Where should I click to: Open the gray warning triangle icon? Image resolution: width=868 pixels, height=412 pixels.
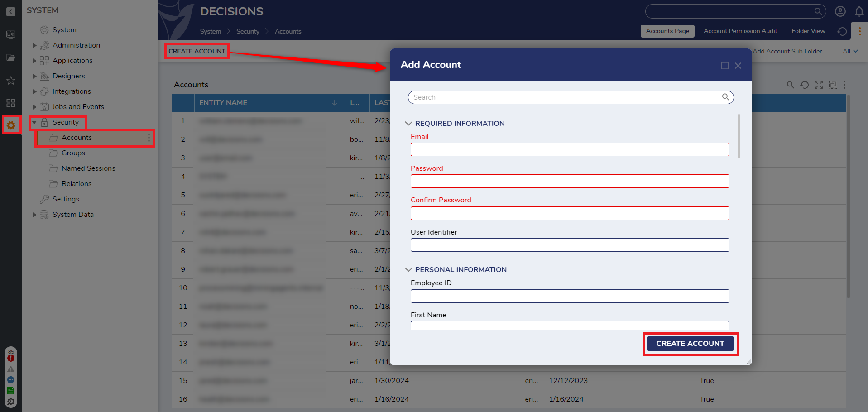coord(11,369)
